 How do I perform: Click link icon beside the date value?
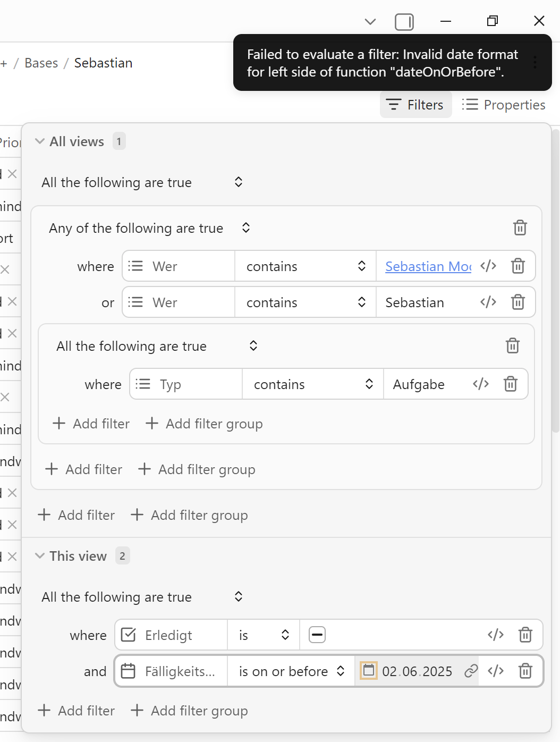471,671
